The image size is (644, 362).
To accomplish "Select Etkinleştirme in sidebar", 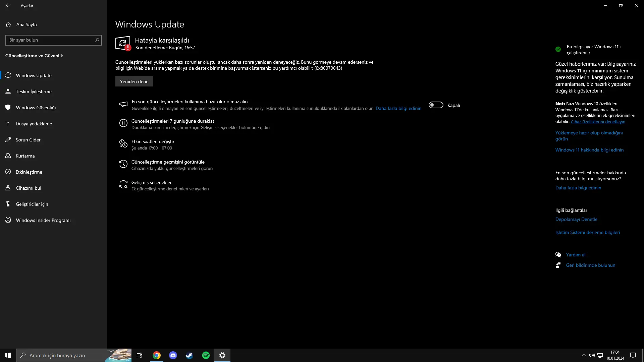I will tap(54, 172).
